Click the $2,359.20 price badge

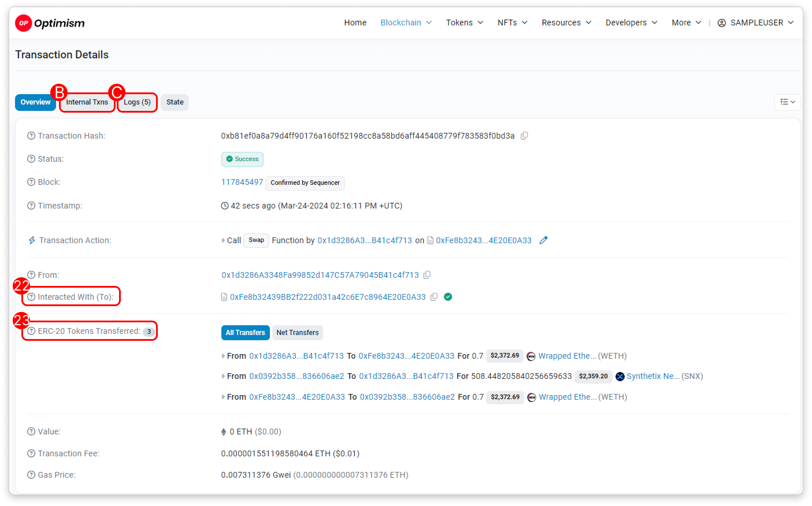(593, 377)
